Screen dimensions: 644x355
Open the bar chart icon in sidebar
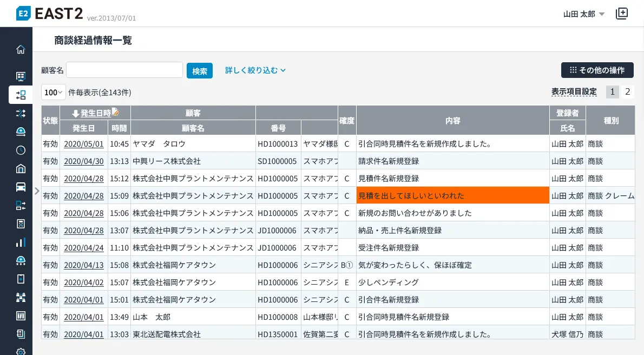coord(21,242)
